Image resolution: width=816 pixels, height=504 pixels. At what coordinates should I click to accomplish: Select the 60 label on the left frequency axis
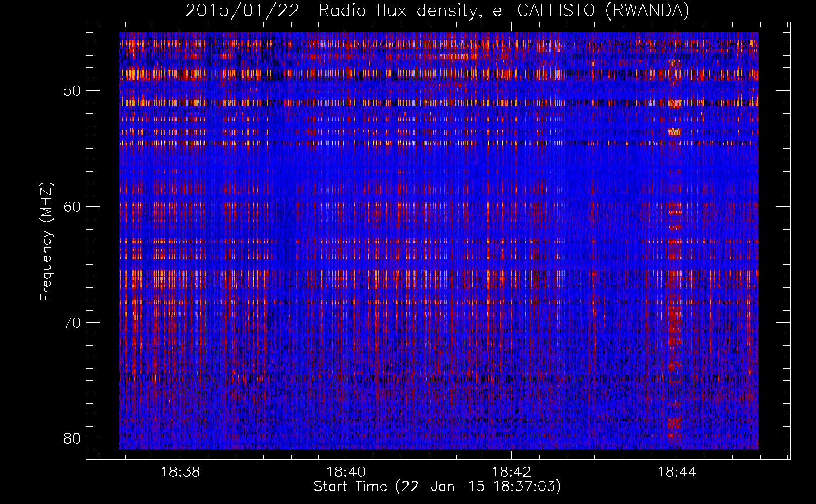[x=72, y=207]
